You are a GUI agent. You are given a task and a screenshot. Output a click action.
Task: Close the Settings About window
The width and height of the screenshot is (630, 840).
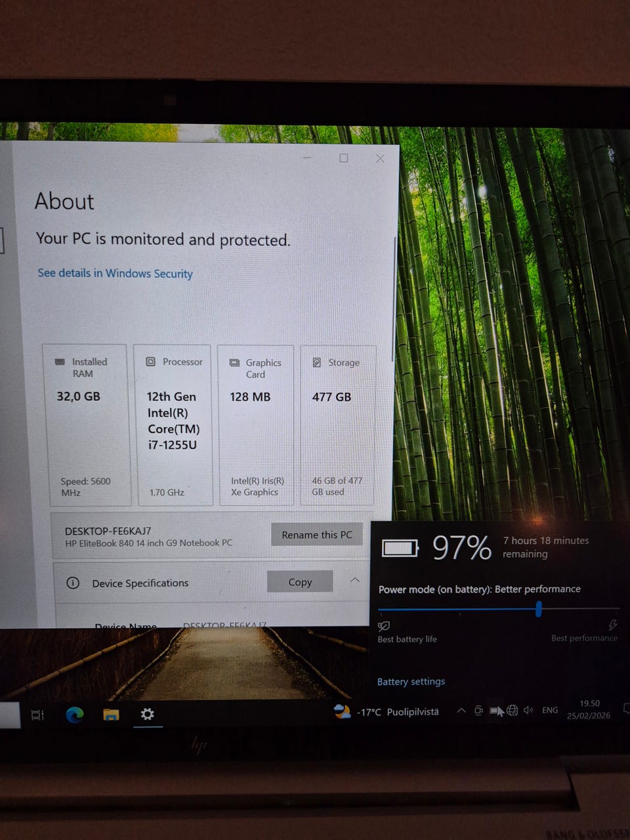pos(380,158)
